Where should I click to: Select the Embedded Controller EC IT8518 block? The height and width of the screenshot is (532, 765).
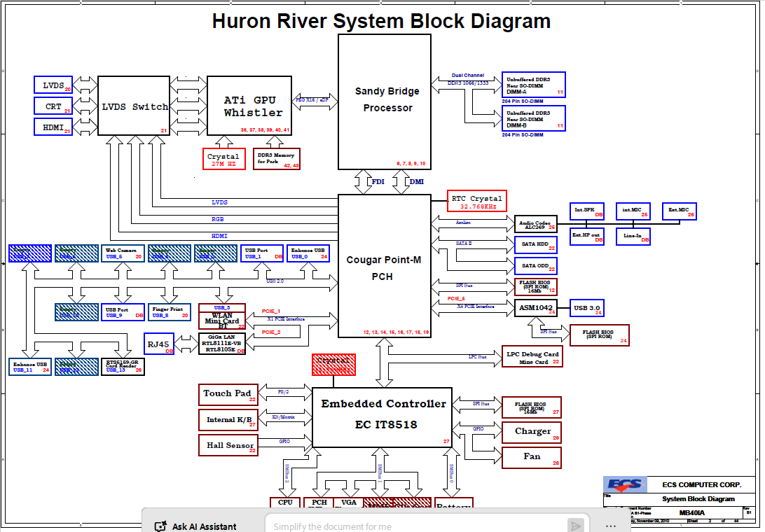pyautogui.click(x=382, y=417)
